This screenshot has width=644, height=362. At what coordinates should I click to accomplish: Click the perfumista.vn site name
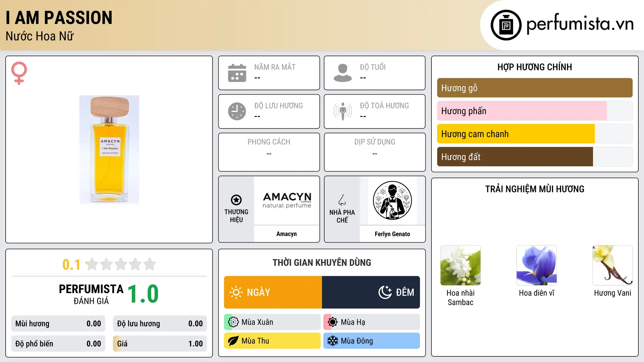(x=580, y=24)
